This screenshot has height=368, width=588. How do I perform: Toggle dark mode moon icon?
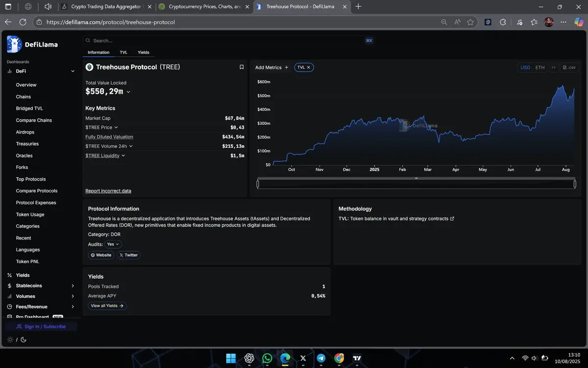pyautogui.click(x=23, y=340)
